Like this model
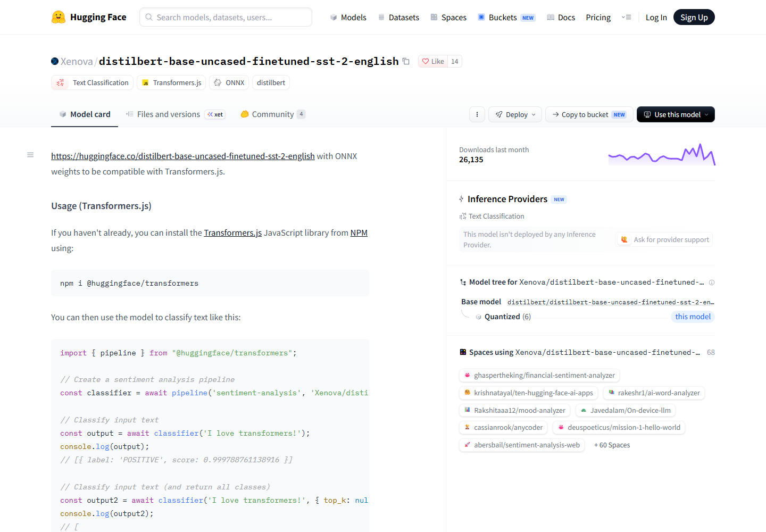 pyautogui.click(x=433, y=61)
